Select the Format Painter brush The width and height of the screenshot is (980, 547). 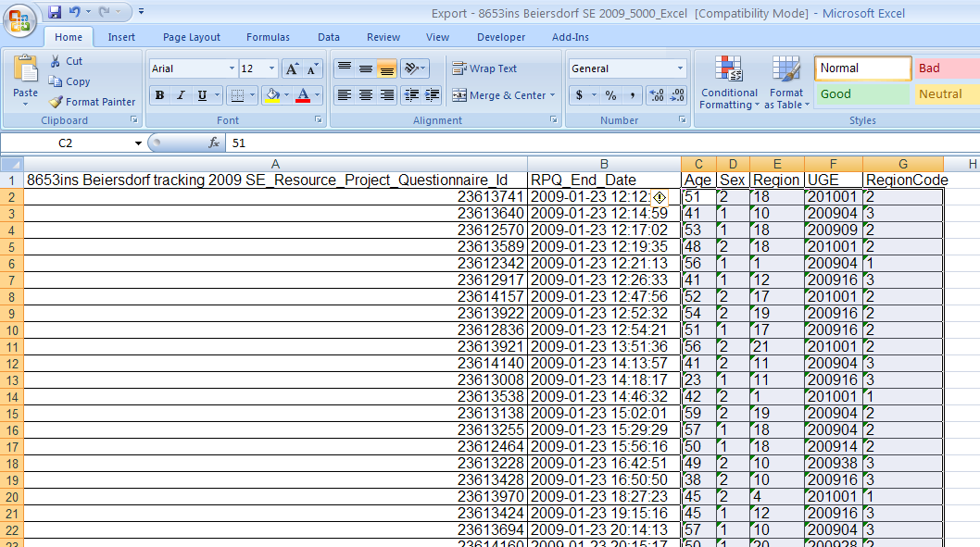[57, 103]
